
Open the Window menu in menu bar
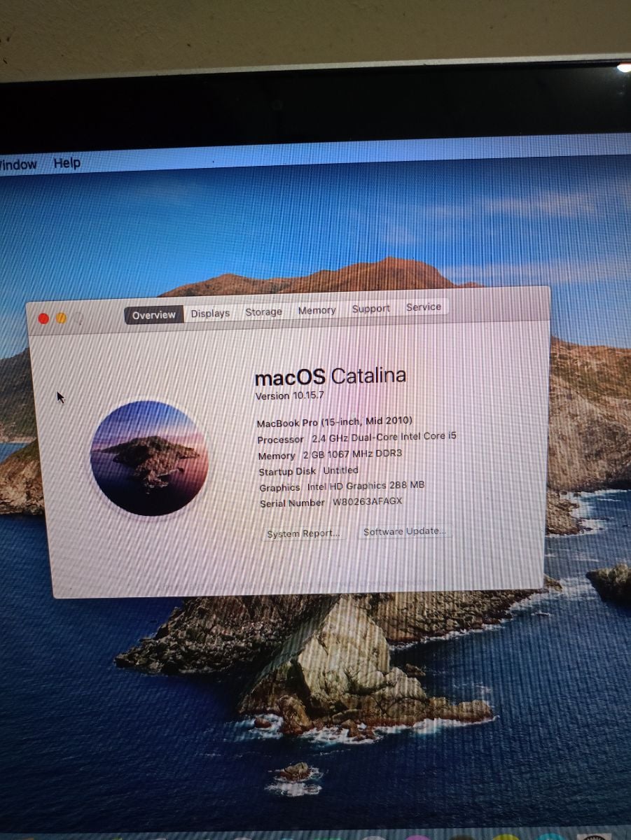(18, 165)
